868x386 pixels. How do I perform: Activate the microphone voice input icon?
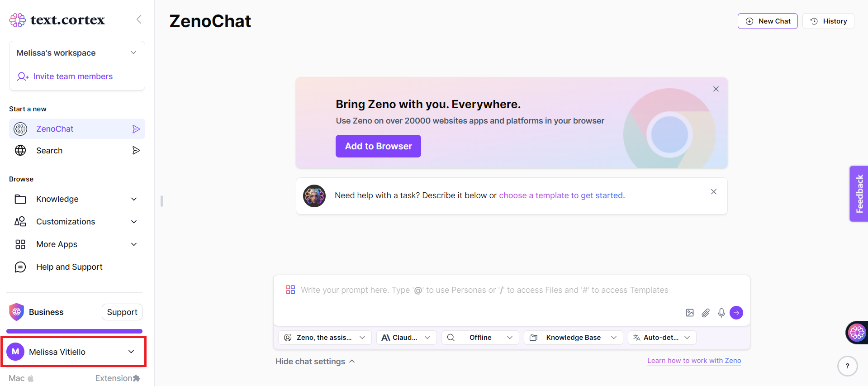pyautogui.click(x=721, y=313)
